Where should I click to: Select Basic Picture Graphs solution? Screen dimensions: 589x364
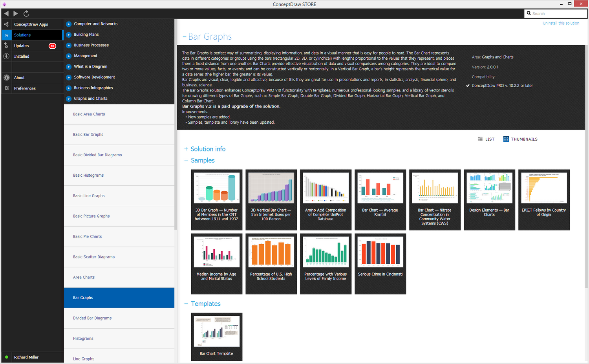point(119,216)
